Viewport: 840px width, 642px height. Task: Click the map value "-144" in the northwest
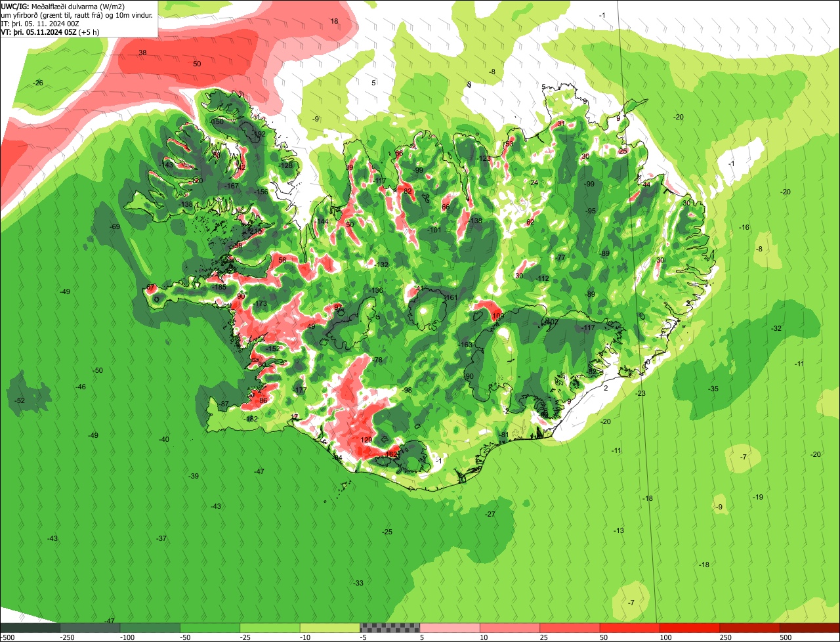(x=322, y=222)
